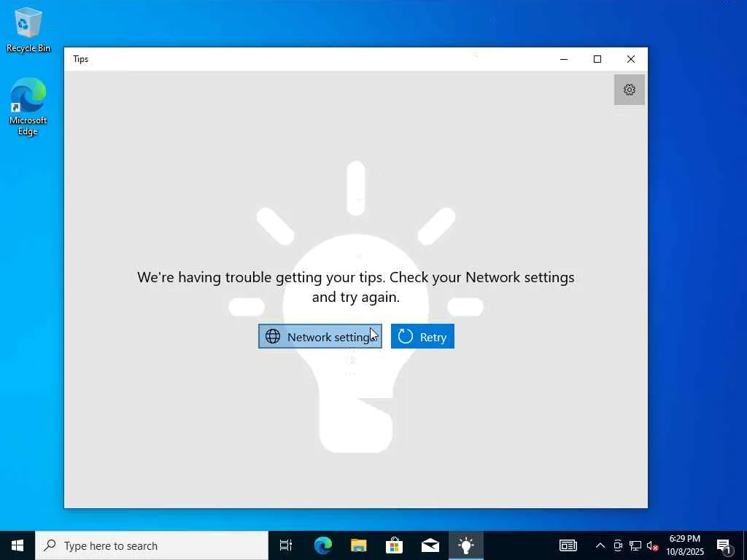
Task: Open News and interests in the taskbar
Action: (x=568, y=545)
